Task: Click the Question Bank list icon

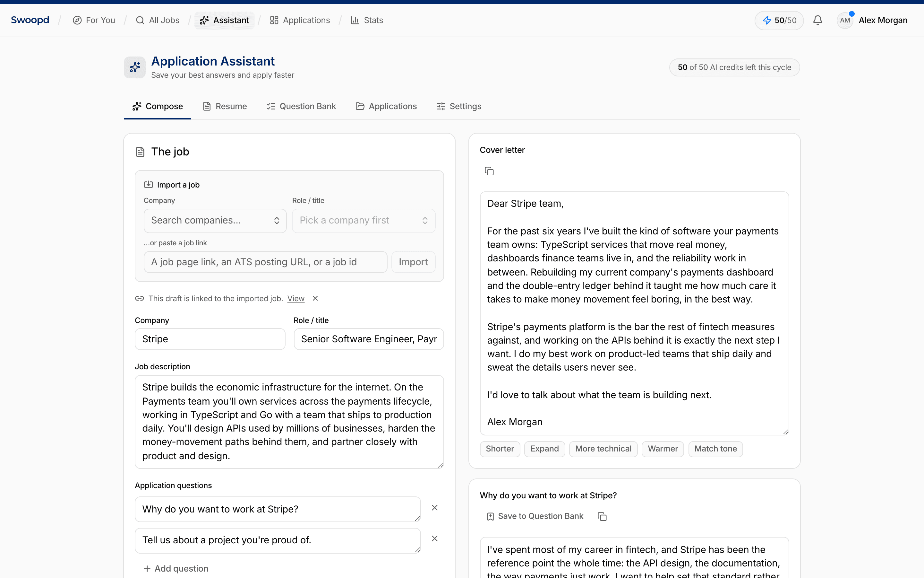Action: point(271,106)
